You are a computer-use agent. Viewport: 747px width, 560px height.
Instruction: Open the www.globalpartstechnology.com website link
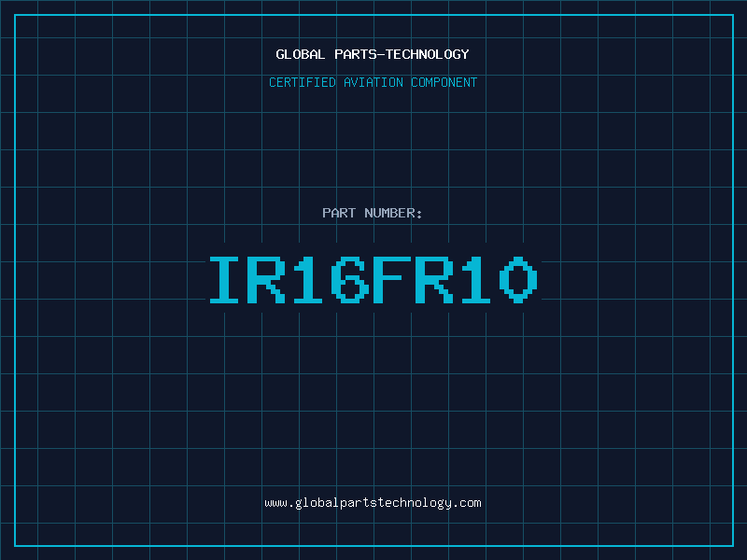(x=373, y=502)
